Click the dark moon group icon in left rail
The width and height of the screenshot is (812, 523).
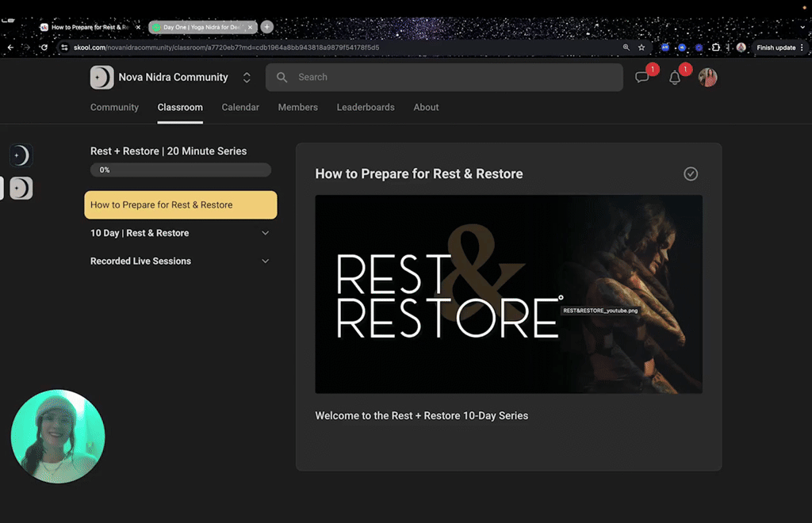[21, 155]
